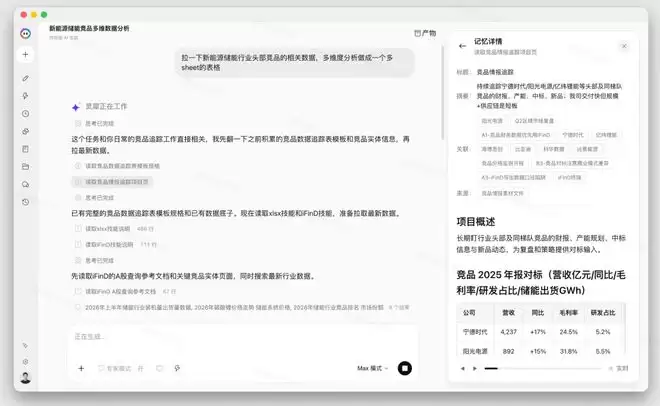660x406 pixels.
Task: Select the 宁德时代 related tag
Action: click(x=572, y=135)
